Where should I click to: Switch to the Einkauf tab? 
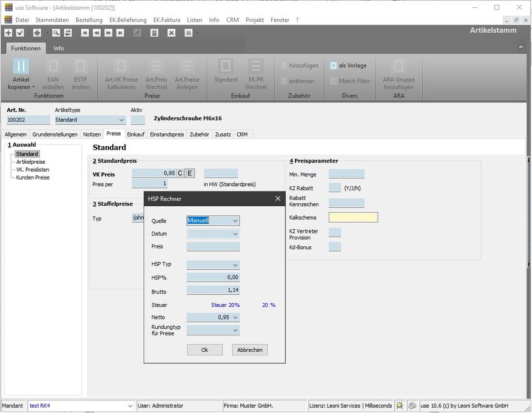[x=135, y=134]
